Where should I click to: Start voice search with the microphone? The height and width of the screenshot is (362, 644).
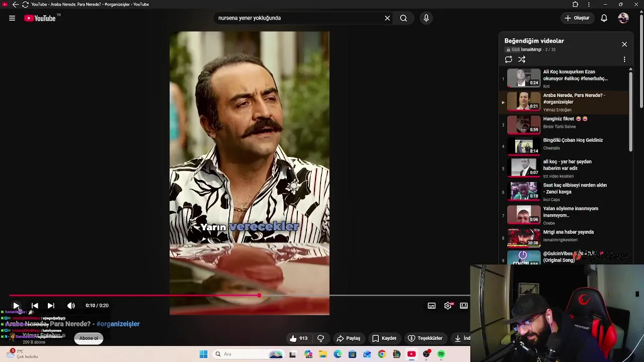[x=426, y=18]
